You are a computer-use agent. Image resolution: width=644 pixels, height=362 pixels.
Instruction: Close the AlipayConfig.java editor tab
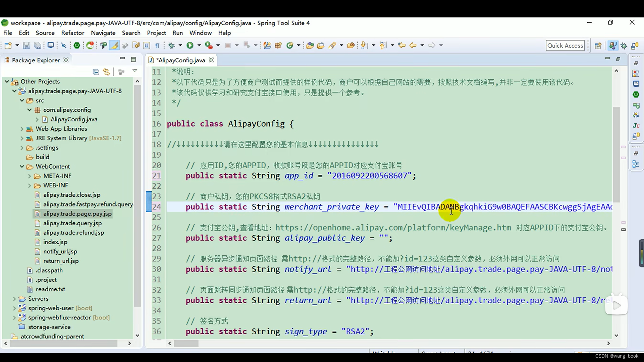211,60
